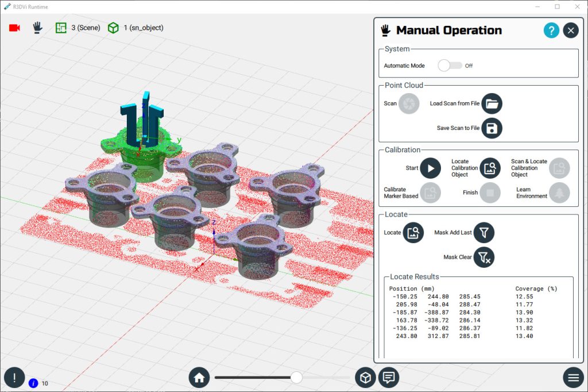Image resolution: width=588 pixels, height=392 pixels.
Task: Close the Manual Operation panel
Action: pyautogui.click(x=570, y=30)
